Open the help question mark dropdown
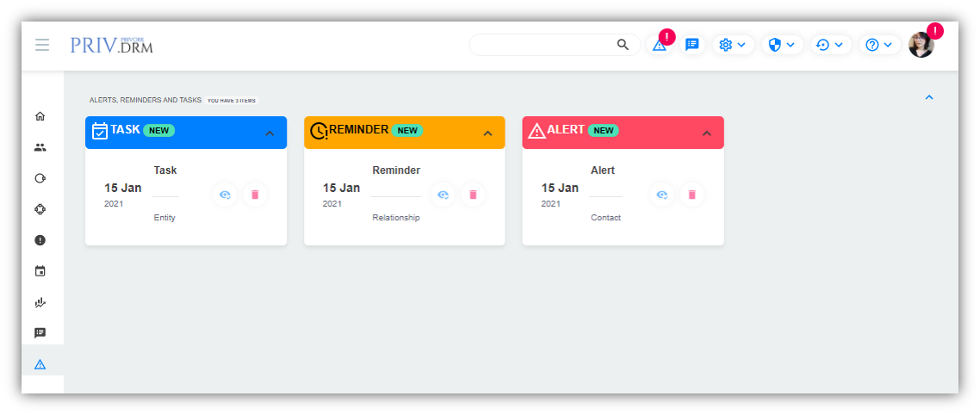This screenshot has width=980, height=415. [x=879, y=45]
